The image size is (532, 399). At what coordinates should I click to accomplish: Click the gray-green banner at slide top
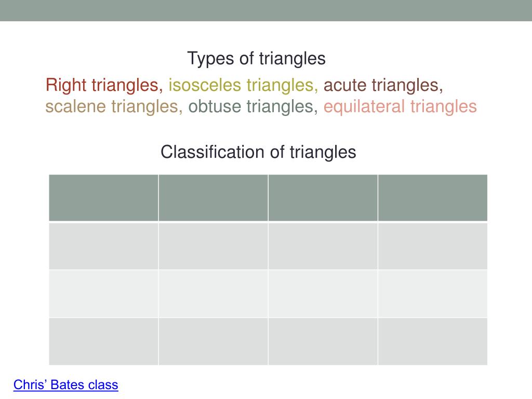(x=266, y=10)
